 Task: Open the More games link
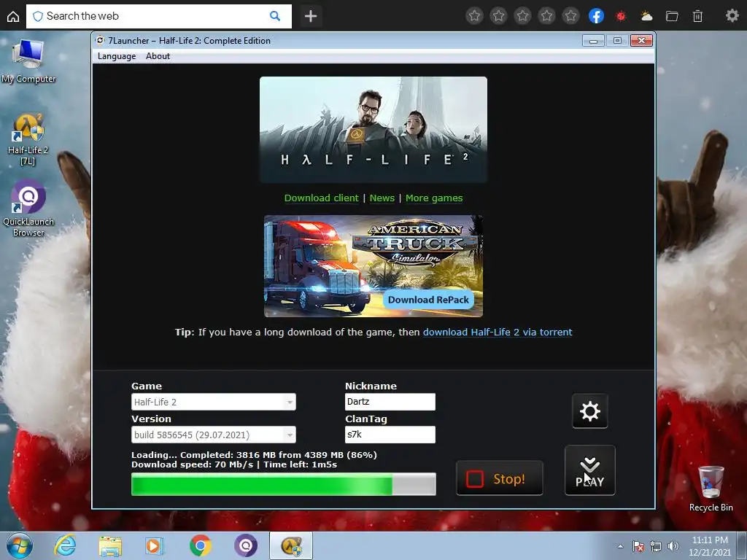pos(434,198)
